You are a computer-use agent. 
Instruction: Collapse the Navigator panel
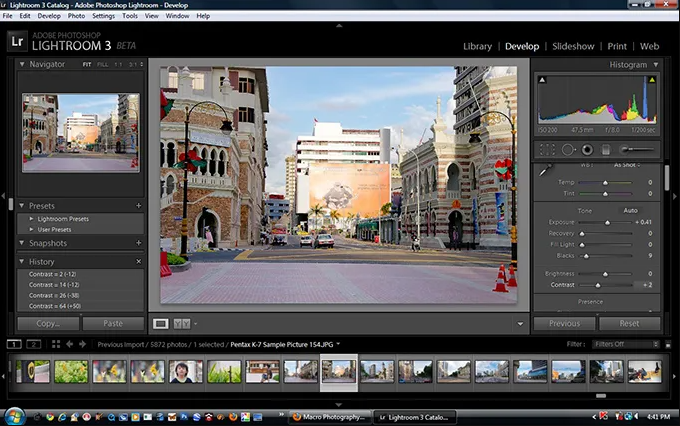click(24, 64)
